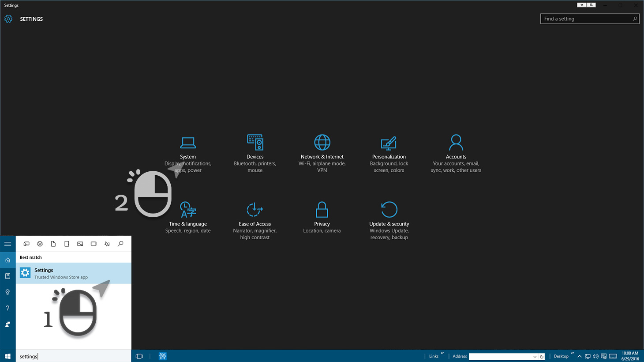The image size is (644, 362).
Task: Click the Windows Start button
Action: 7,356
